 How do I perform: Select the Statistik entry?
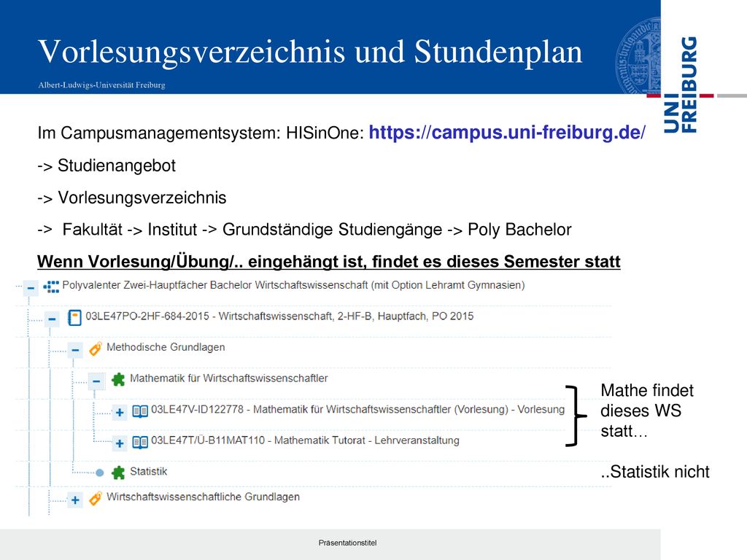(149, 472)
